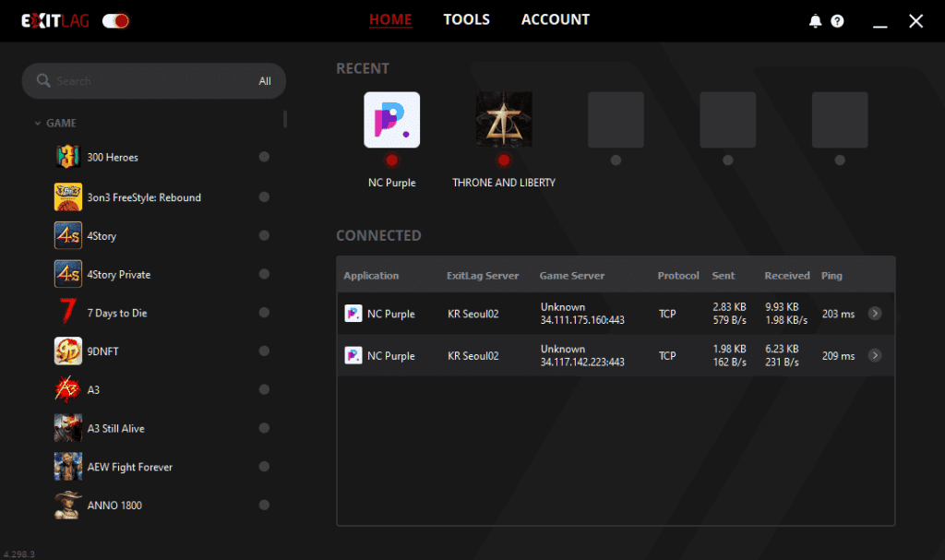Select the A3 game icon
The image size is (945, 560).
pyautogui.click(x=68, y=389)
